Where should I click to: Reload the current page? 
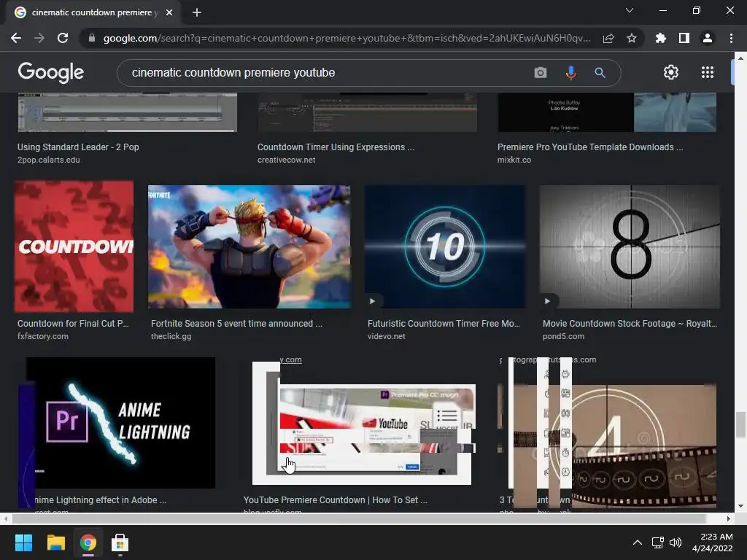tap(63, 38)
